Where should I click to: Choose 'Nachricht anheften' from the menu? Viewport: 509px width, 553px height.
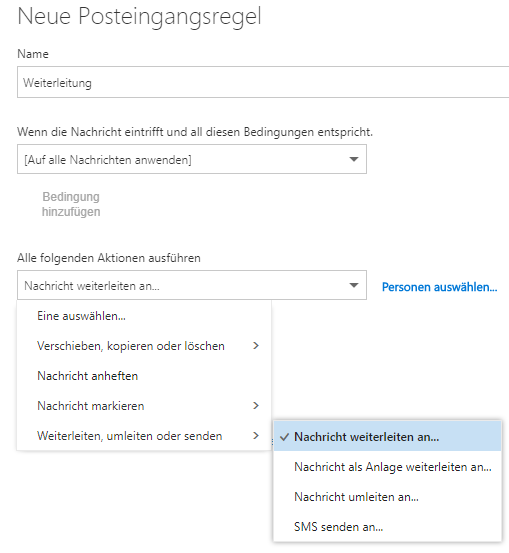point(144,376)
